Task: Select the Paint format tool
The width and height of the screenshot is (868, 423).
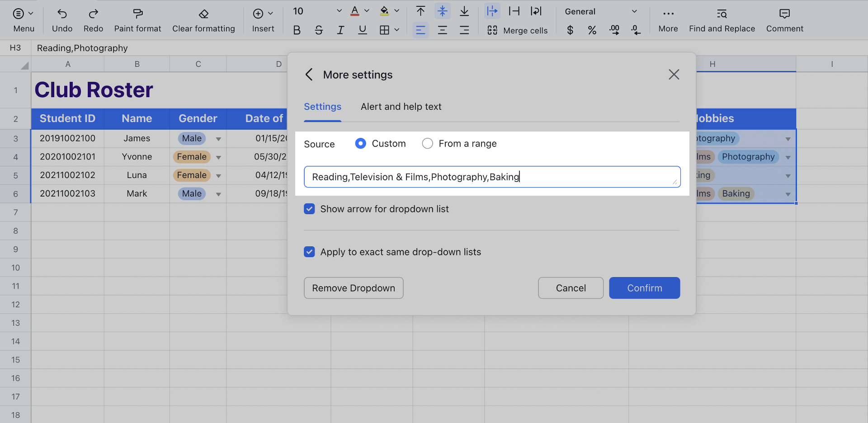Action: click(137, 14)
